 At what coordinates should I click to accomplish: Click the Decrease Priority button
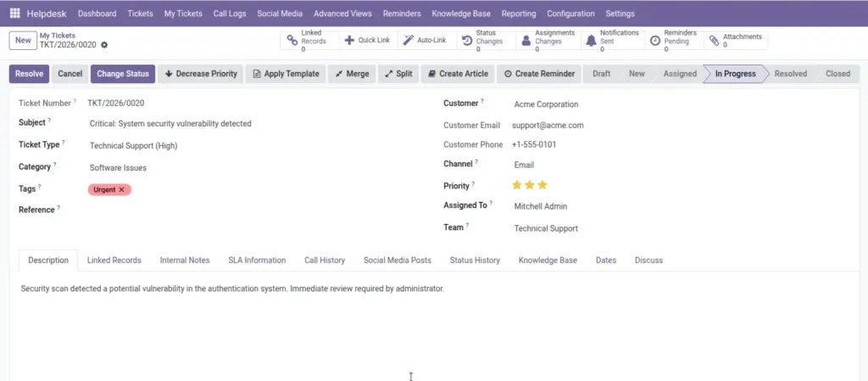200,74
